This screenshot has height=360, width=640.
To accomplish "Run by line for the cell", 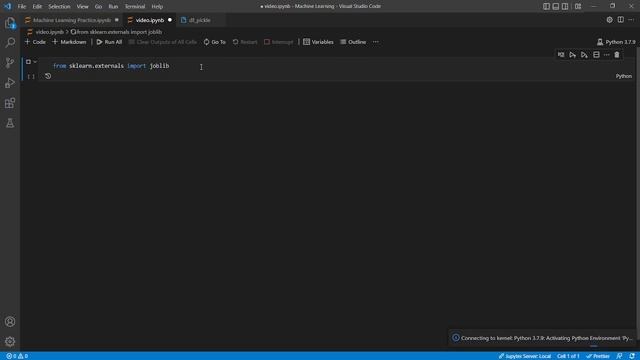I will 561,55.
